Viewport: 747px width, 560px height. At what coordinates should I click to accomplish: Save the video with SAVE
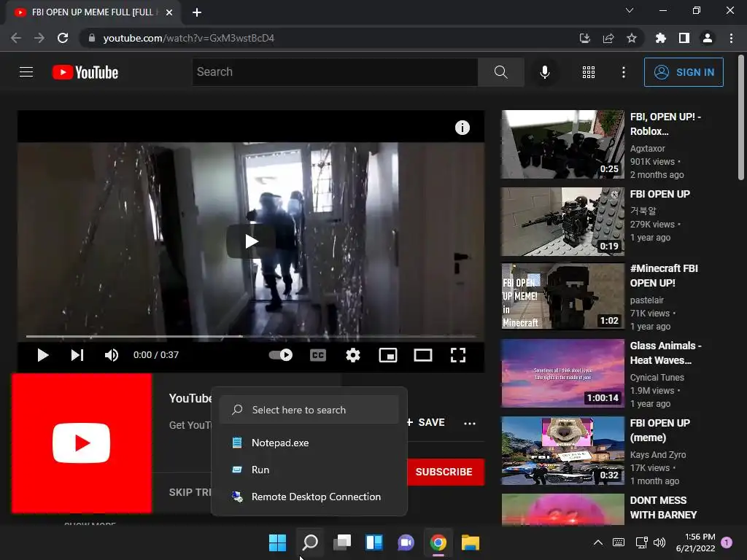(426, 422)
